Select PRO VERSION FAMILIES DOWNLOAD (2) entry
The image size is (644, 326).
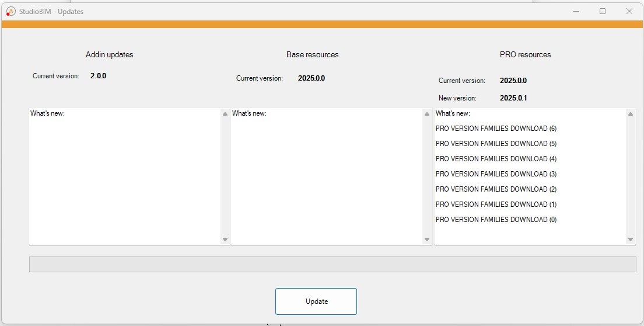point(496,189)
